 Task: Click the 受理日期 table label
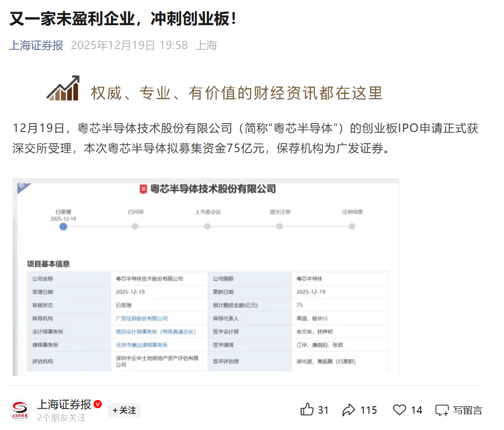42,292
